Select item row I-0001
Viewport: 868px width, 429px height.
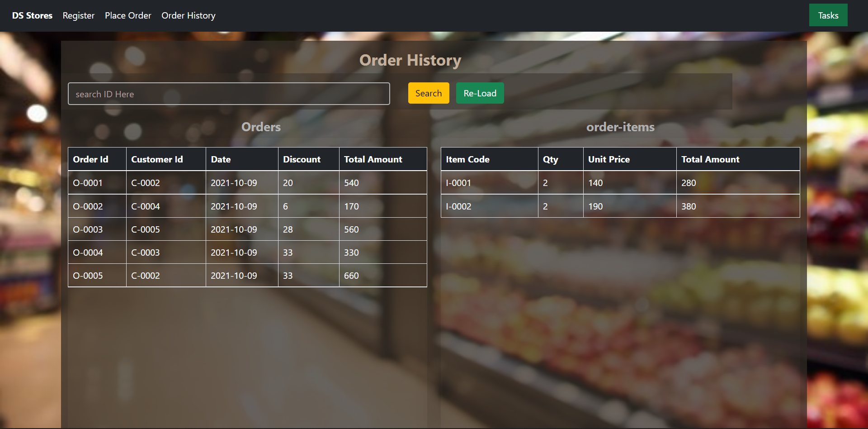tap(620, 183)
